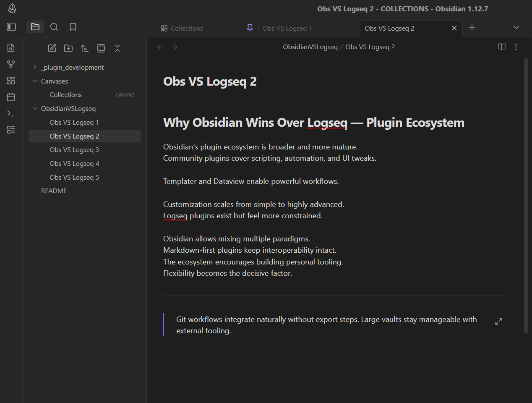This screenshot has width=532, height=403.
Task: Create a new folder icon
Action: pos(68,48)
